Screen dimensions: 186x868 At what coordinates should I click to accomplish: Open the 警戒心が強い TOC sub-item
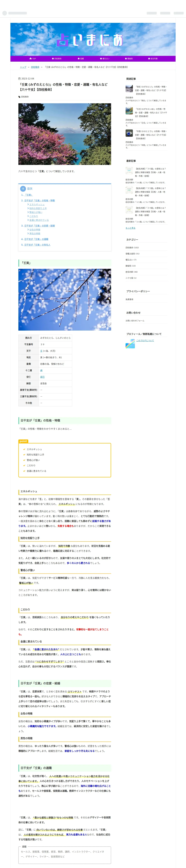coord(36,212)
